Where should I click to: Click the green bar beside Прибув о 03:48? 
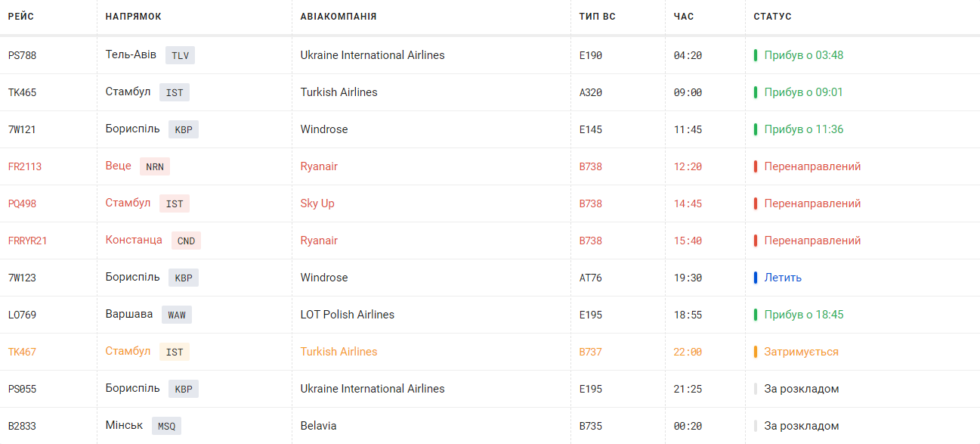756,55
